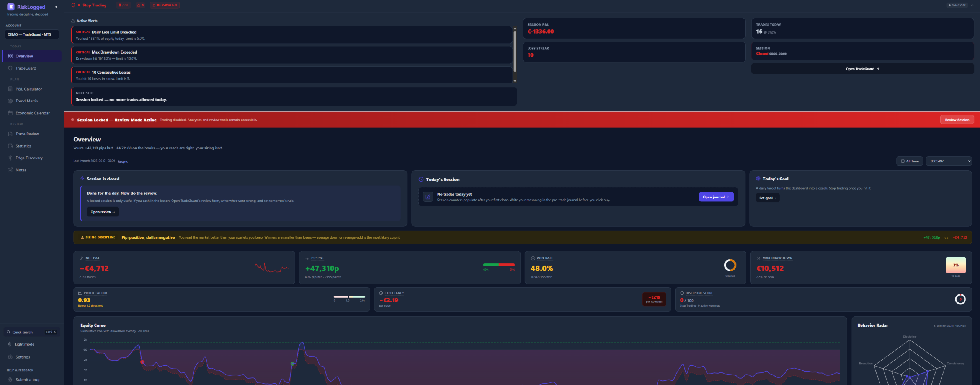This screenshot has height=385, width=980.
Task: Click the lightning icon by Session is closed
Action: [82, 179]
